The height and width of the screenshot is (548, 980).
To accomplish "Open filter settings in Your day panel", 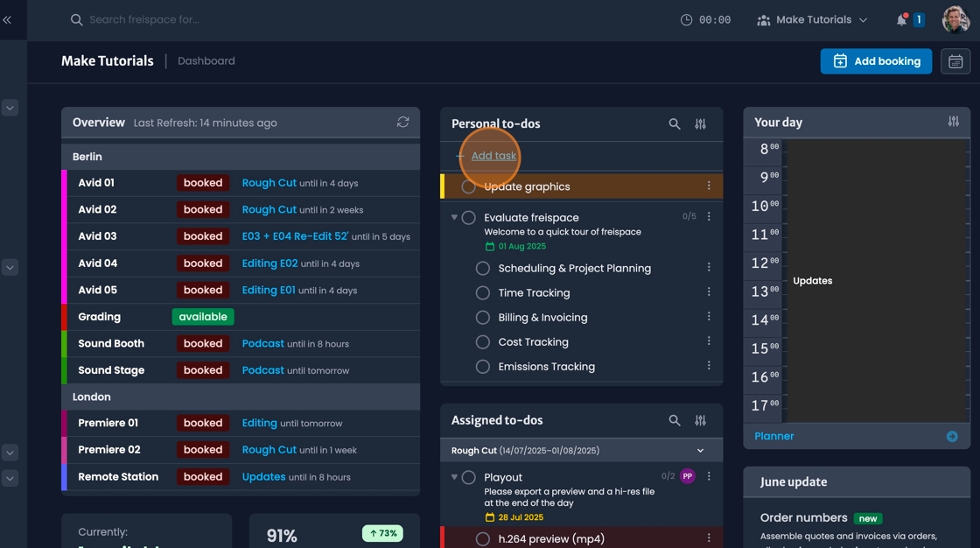I will [953, 122].
